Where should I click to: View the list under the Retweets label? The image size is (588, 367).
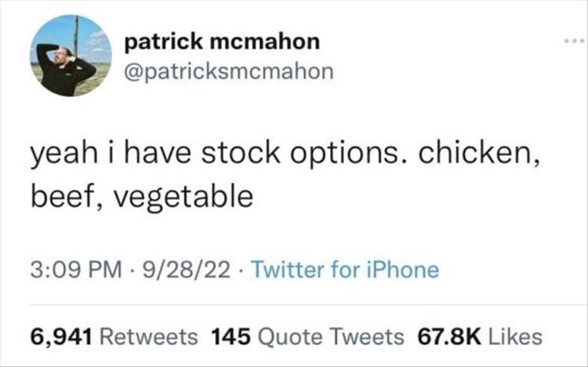click(149, 336)
